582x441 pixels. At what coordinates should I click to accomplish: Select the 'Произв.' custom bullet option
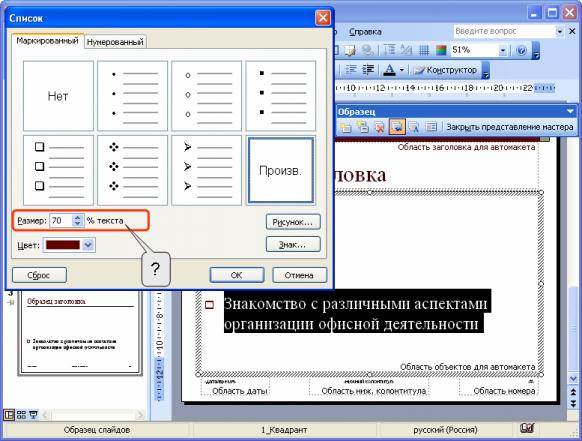(281, 170)
